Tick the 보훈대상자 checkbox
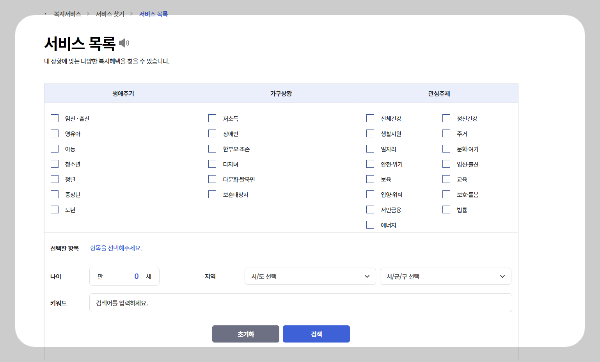The height and width of the screenshot is (362, 600). [212, 194]
